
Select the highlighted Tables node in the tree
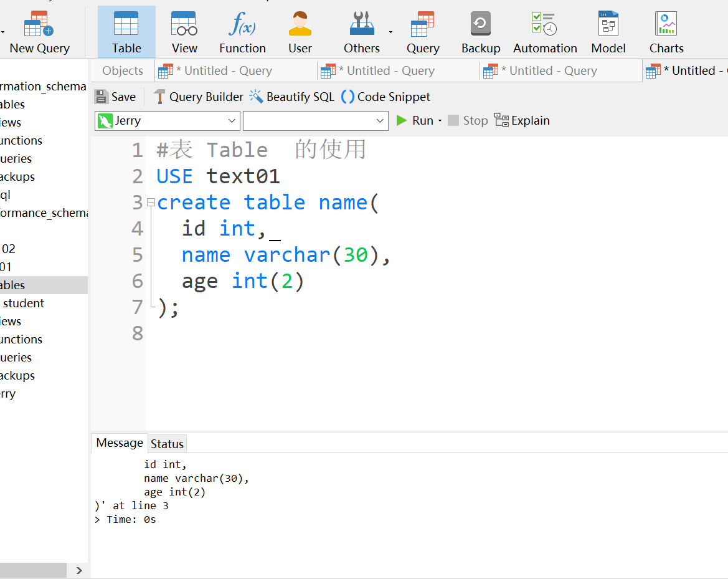(44, 285)
